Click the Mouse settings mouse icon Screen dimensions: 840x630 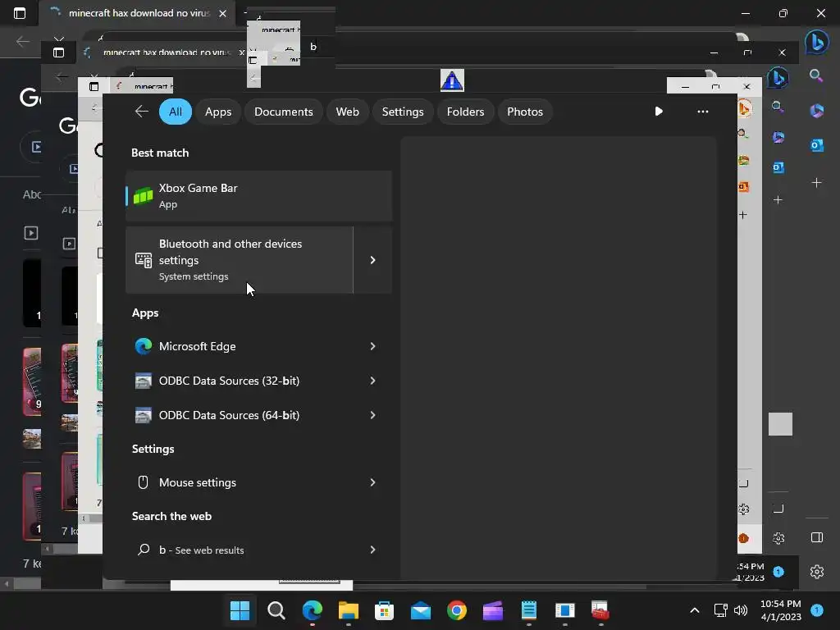coord(143,482)
